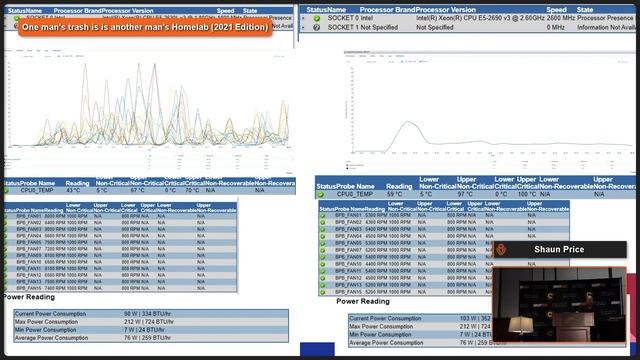Expand the SOCKET 0 Intel row arrow in right table
This screenshot has height=360, width=640.
[x=303, y=18]
